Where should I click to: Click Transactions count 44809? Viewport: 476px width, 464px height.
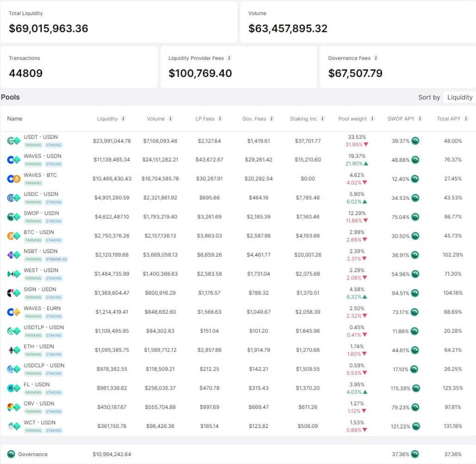(26, 73)
